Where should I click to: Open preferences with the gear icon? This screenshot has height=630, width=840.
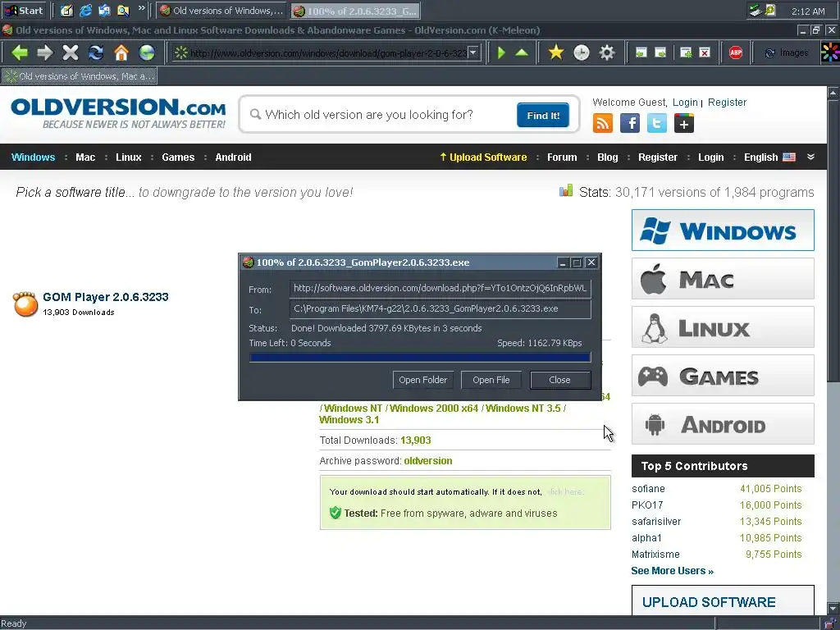point(606,52)
